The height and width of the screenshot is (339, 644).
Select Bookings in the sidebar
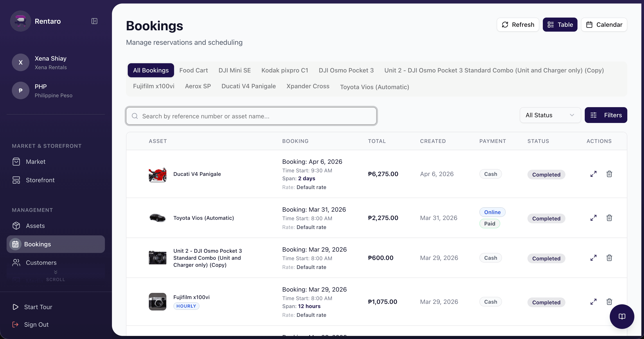click(56, 244)
